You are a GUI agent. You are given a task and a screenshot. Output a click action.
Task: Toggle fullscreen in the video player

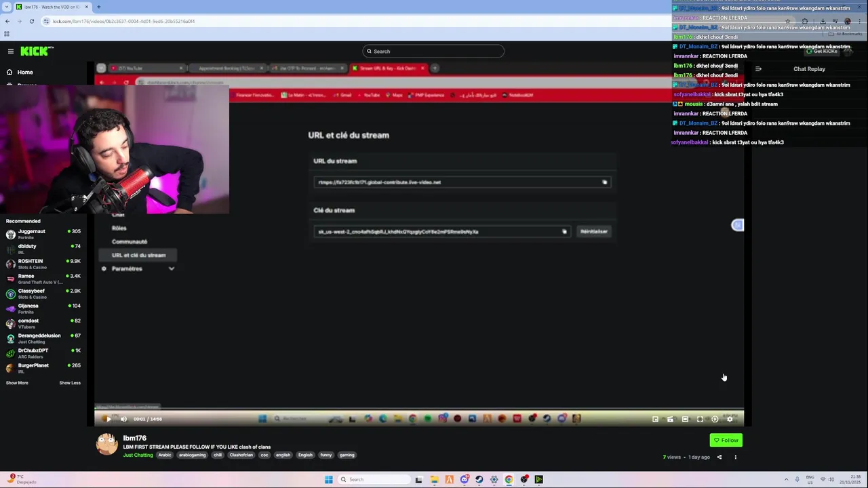click(700, 419)
